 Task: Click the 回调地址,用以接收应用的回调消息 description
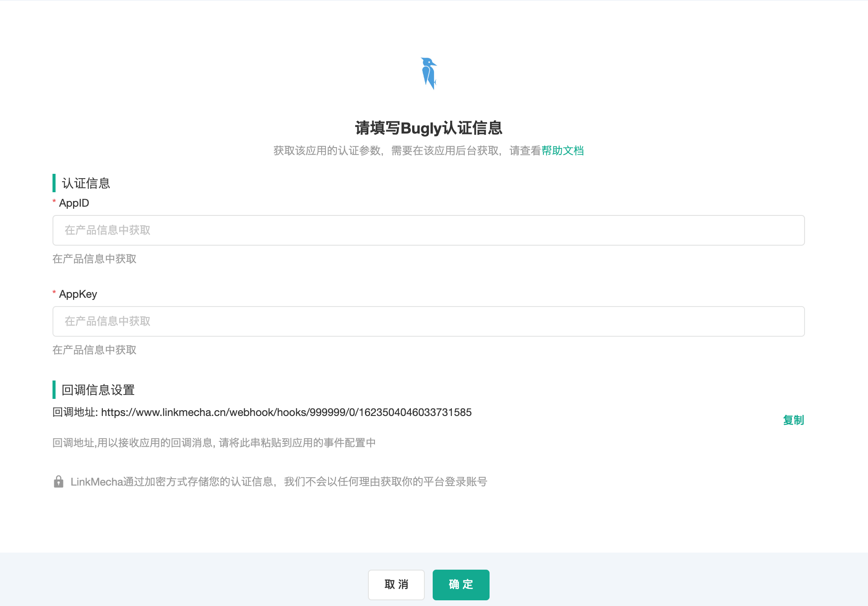point(214,443)
